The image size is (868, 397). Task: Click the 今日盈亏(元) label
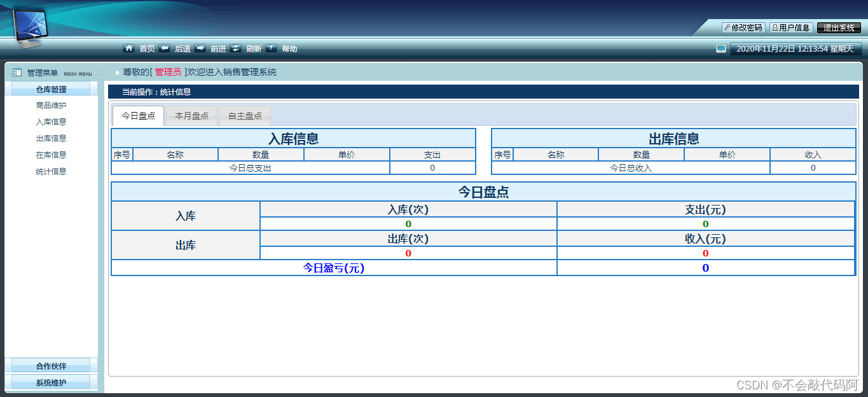(x=334, y=268)
